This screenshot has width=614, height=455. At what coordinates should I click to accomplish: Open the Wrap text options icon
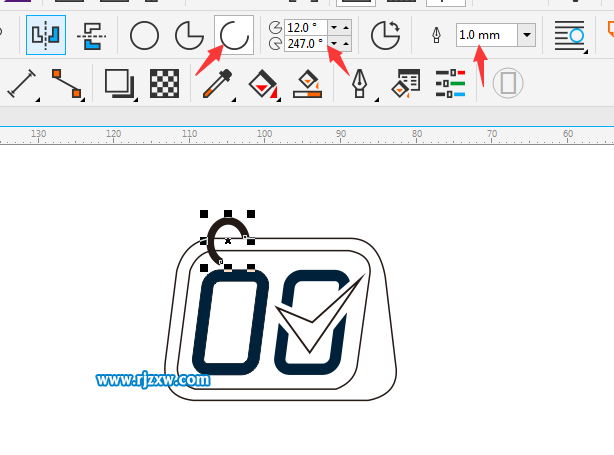570,36
